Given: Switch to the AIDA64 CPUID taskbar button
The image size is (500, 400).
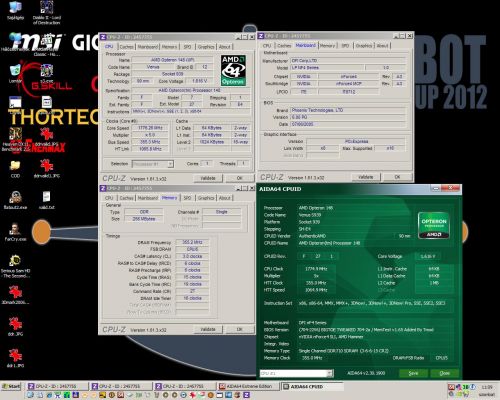Looking at the screenshot, I should pos(312,386).
